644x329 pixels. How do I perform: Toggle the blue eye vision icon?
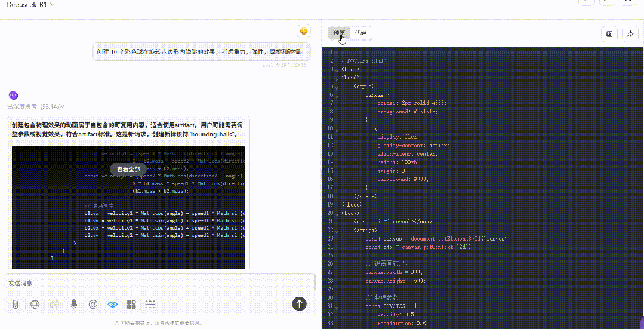point(113,304)
